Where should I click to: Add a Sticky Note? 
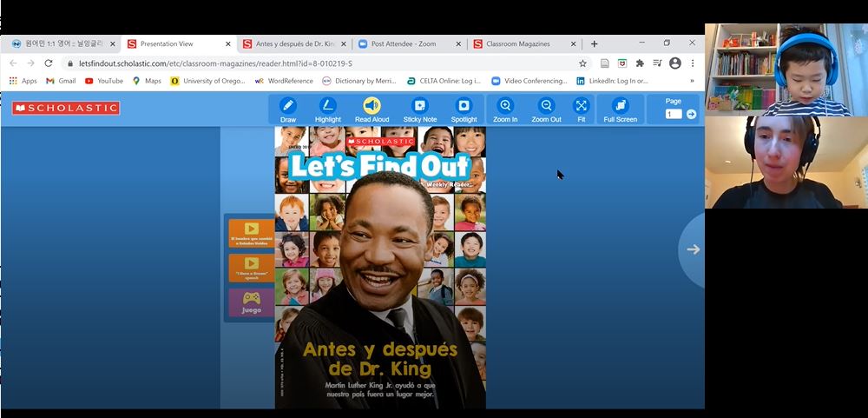[x=419, y=109]
